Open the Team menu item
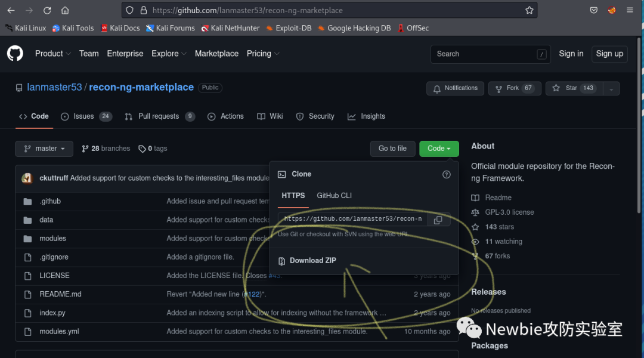 [89, 54]
